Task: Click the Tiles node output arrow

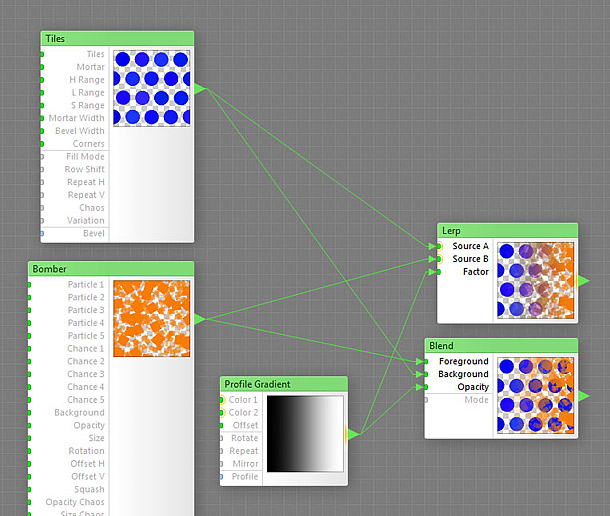Action: click(x=199, y=89)
